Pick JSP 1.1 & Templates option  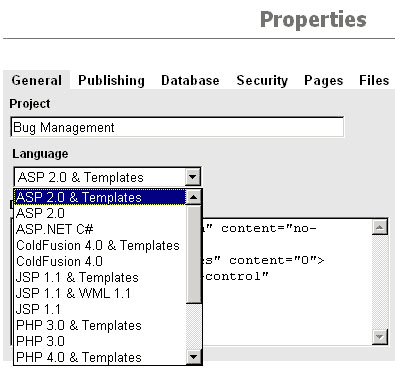[x=100, y=277]
